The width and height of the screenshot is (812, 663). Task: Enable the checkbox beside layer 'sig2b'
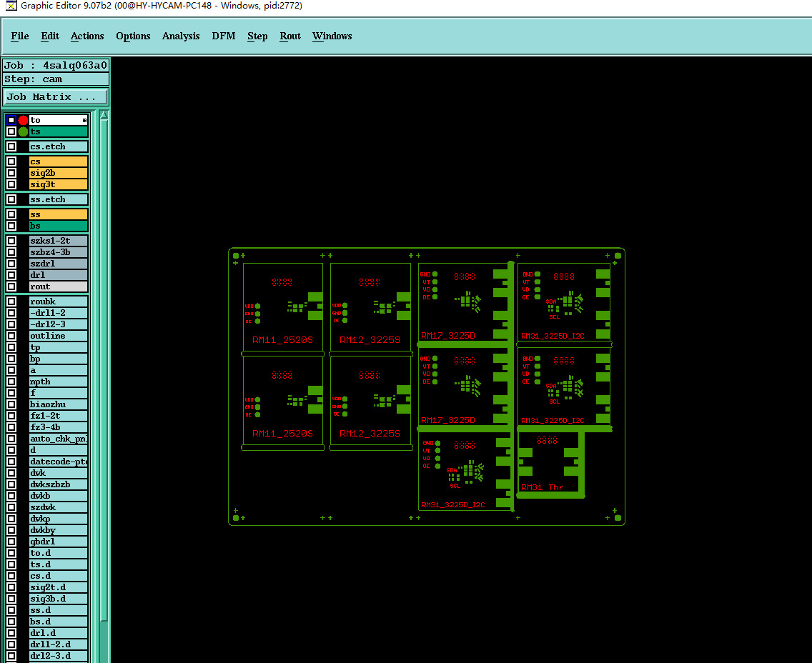point(11,173)
